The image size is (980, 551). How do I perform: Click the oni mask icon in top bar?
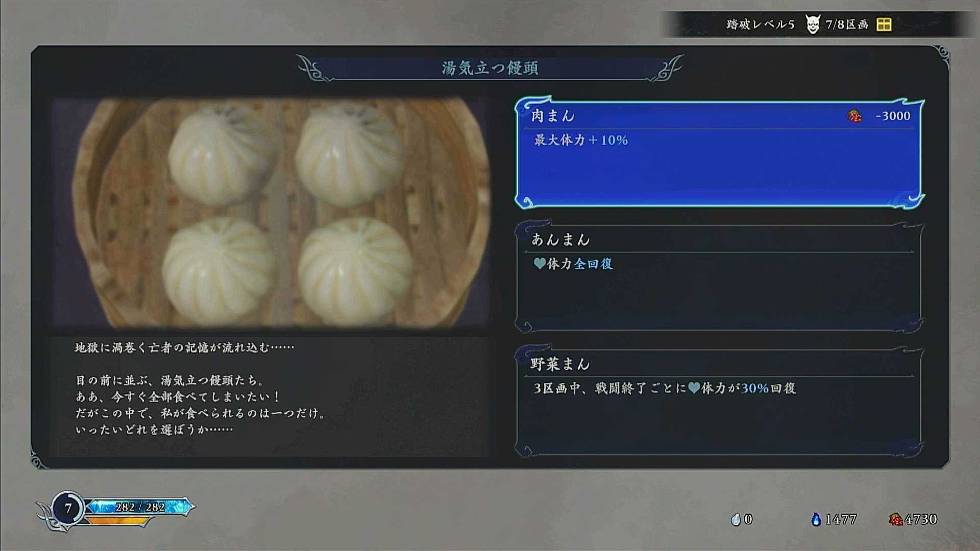click(812, 24)
